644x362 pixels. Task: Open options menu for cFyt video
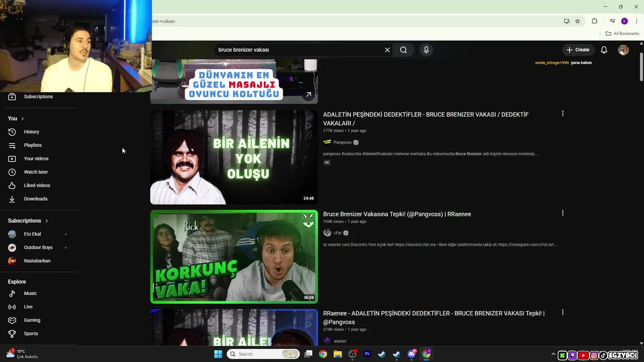562,213
